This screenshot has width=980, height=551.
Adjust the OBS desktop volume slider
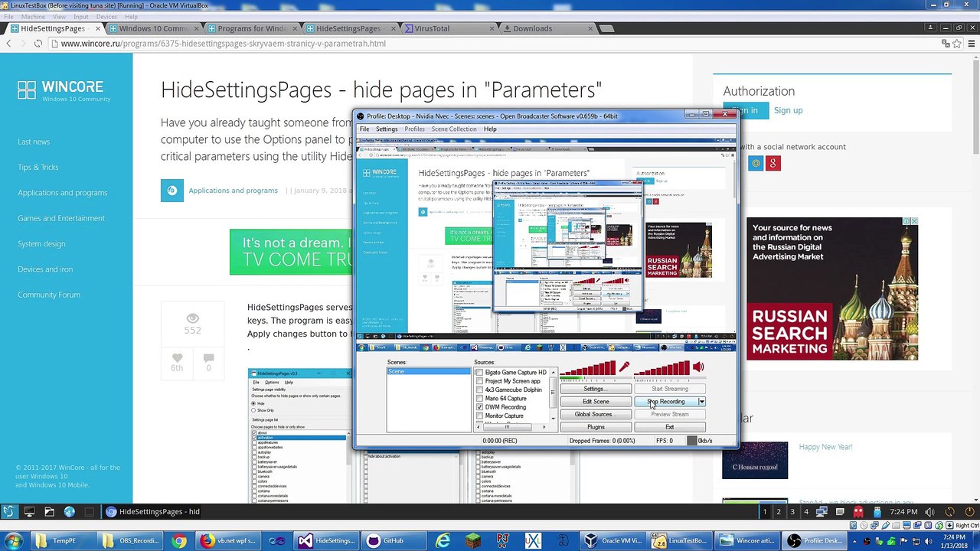661,370
